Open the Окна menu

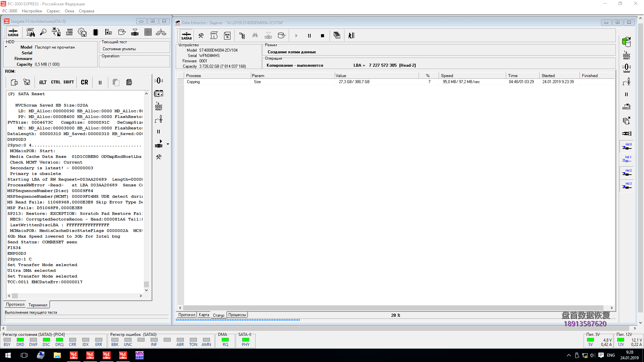tap(69, 11)
